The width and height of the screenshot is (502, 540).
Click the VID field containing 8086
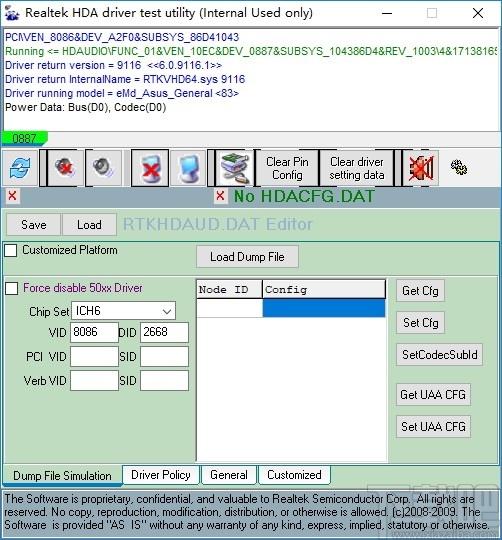click(94, 332)
